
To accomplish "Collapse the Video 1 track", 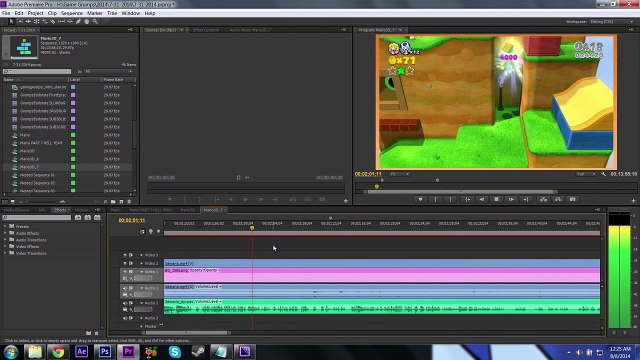I will click(141, 271).
